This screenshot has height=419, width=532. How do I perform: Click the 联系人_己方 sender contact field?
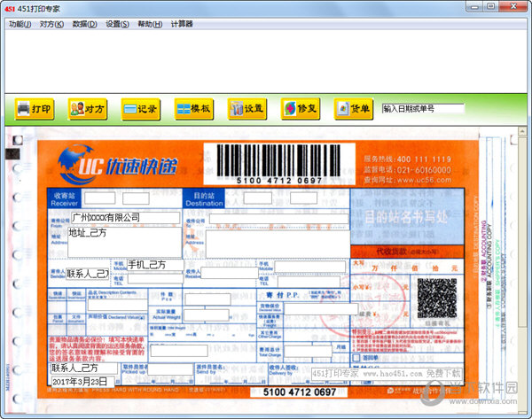pos(87,274)
